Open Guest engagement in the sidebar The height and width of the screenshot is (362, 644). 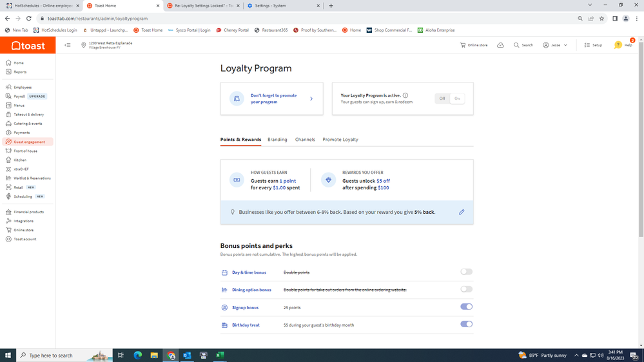(x=29, y=142)
